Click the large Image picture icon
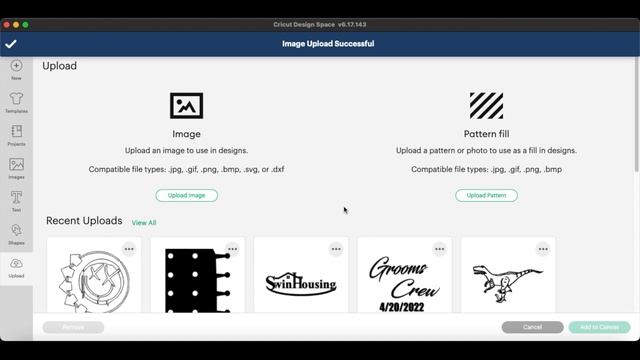The image size is (640, 360). (187, 106)
